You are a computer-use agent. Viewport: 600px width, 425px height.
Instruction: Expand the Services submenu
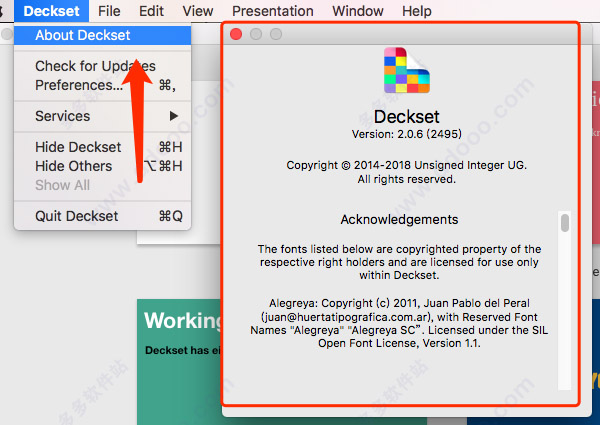click(103, 116)
